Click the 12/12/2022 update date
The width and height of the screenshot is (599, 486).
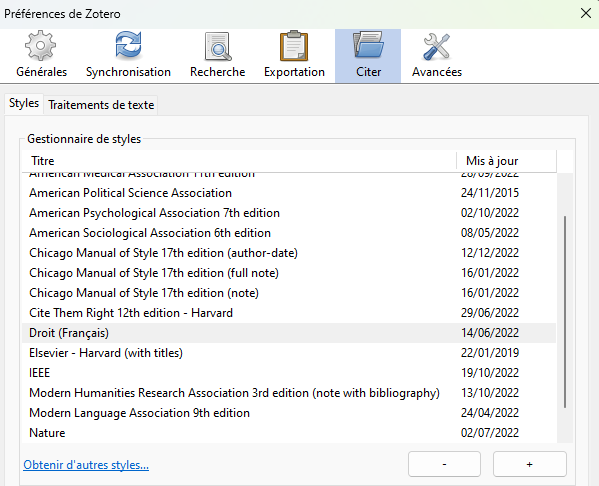[x=490, y=253]
